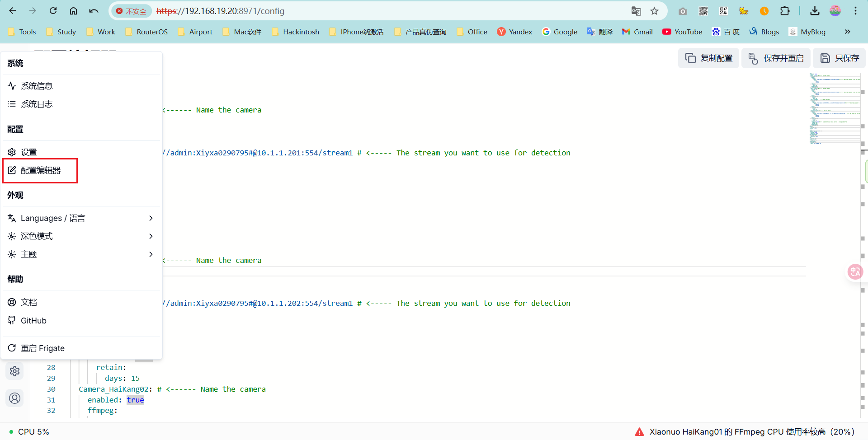Click the sidebar settings gear icon
Image resolution: width=868 pixels, height=440 pixels.
(15, 371)
